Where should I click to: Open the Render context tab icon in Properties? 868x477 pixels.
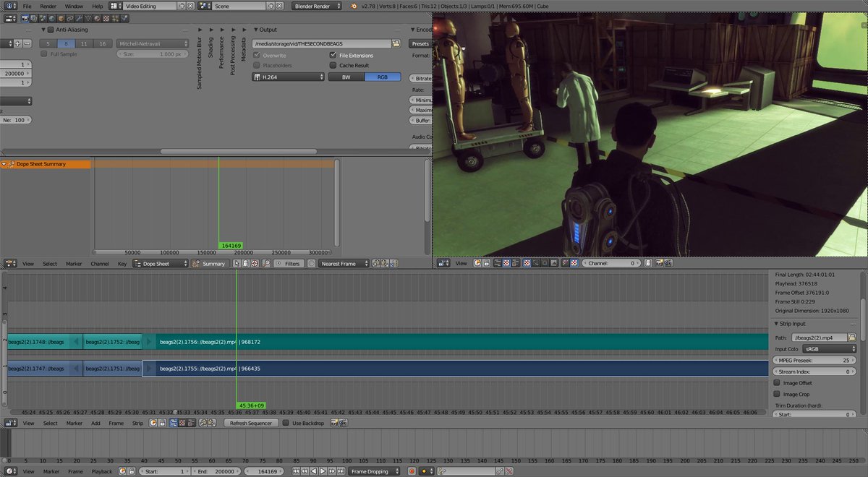point(25,19)
